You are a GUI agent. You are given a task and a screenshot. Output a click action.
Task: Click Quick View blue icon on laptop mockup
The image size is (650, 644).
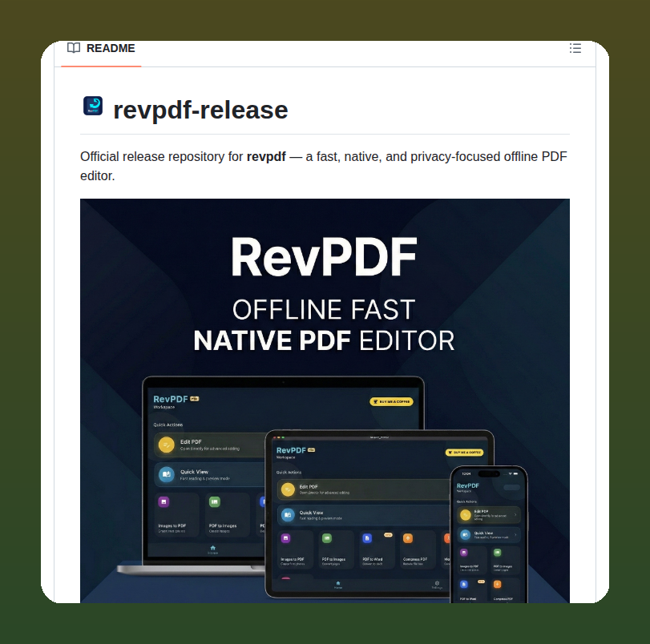pos(166,474)
